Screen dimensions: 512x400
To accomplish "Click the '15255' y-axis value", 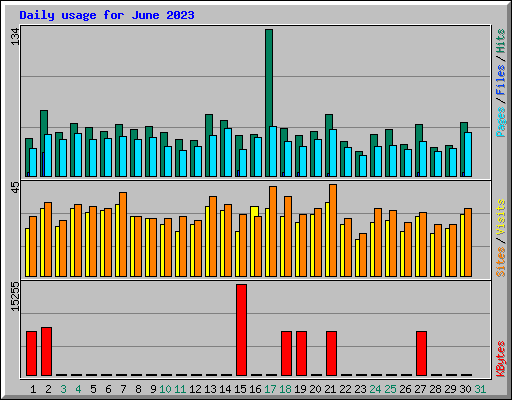I will click(x=15, y=297).
